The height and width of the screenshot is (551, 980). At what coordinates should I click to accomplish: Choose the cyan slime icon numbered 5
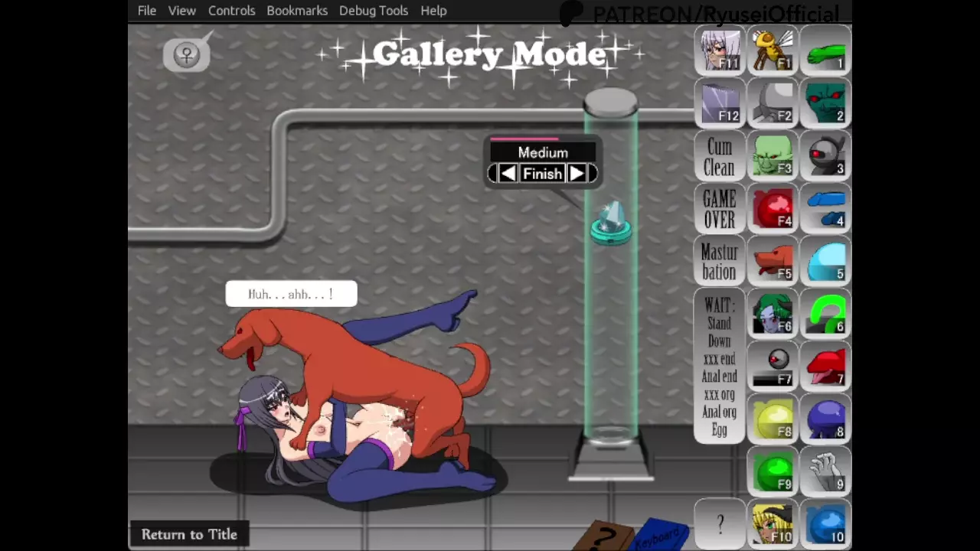click(x=825, y=262)
